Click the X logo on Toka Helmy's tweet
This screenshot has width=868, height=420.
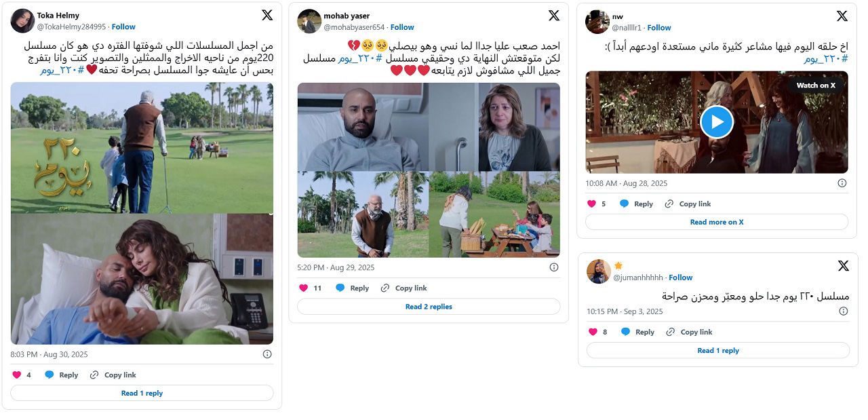(x=267, y=15)
